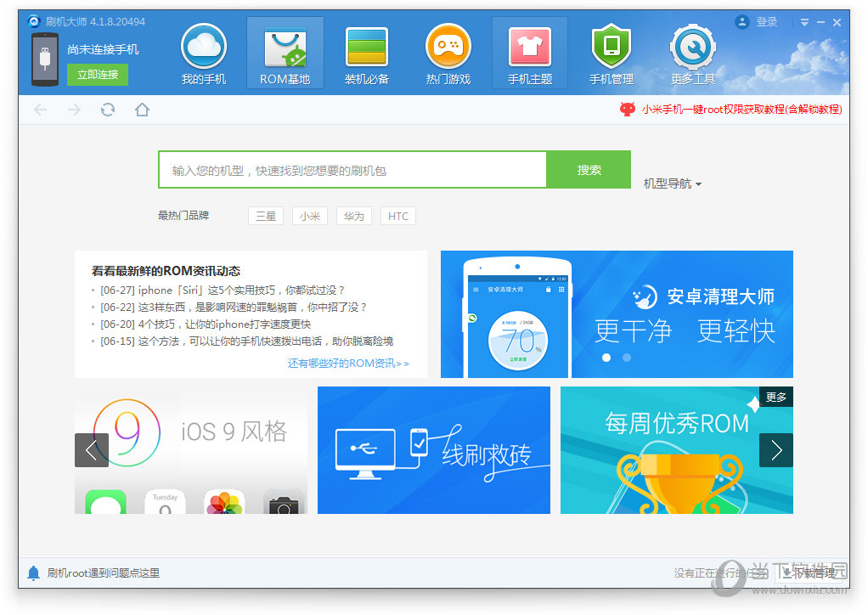Select the HTC brand tag
Image resolution: width=868 pixels, height=615 pixels.
[x=398, y=216]
